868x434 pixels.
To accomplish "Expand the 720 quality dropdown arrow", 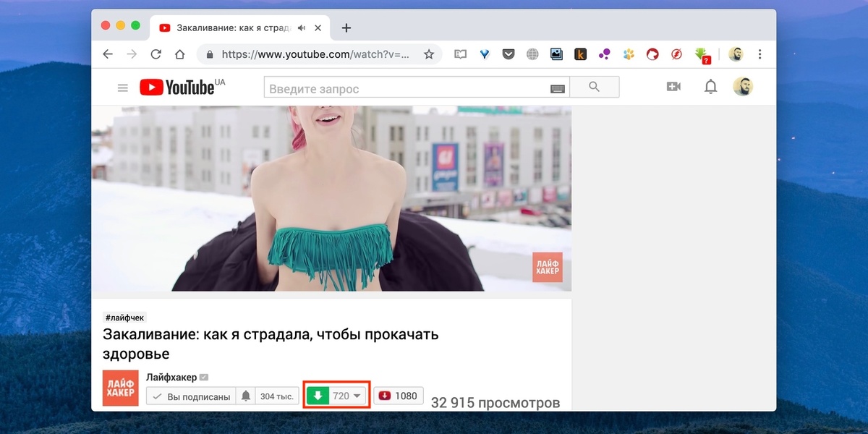I will click(357, 396).
